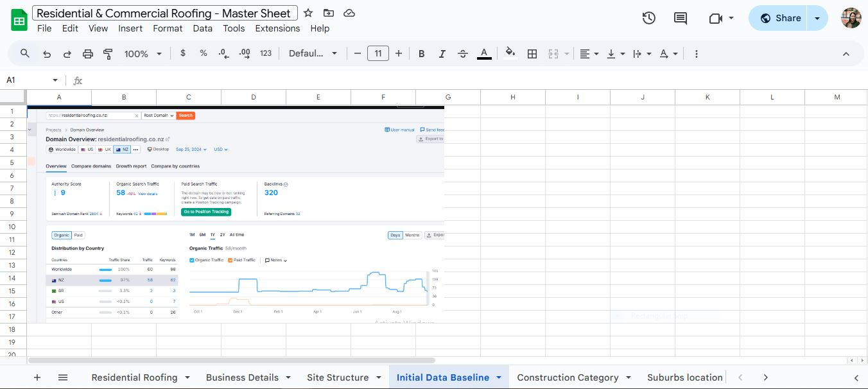Print the spreadsheet
The height and width of the screenshot is (389, 868).
pyautogui.click(x=88, y=54)
